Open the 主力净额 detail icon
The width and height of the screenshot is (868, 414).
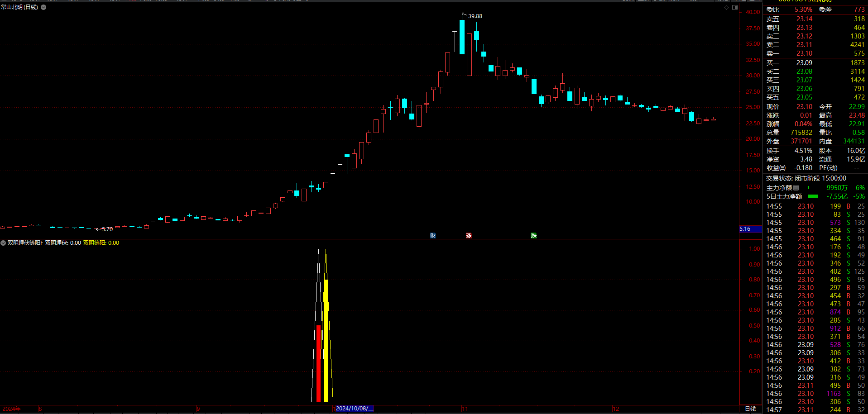coord(796,188)
